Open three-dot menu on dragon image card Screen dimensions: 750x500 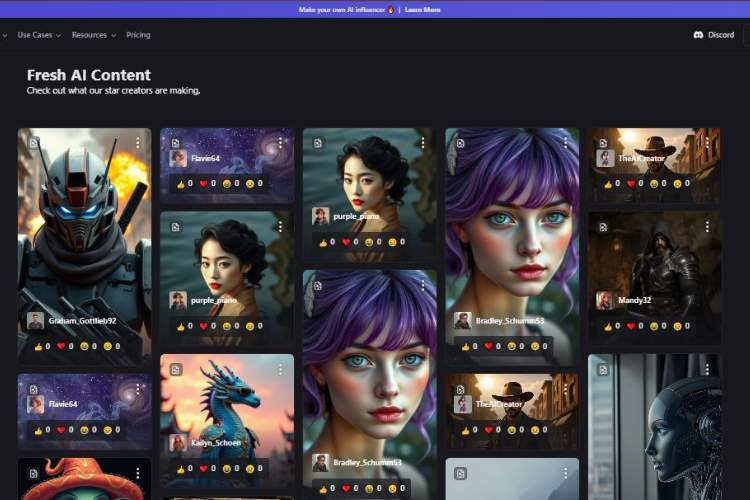coord(280,369)
